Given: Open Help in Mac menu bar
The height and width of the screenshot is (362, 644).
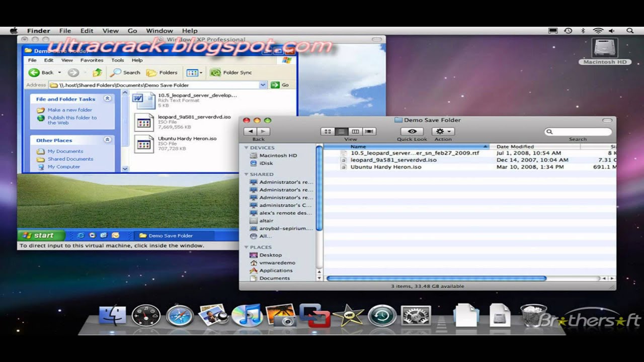Looking at the screenshot, I should coord(190,31).
